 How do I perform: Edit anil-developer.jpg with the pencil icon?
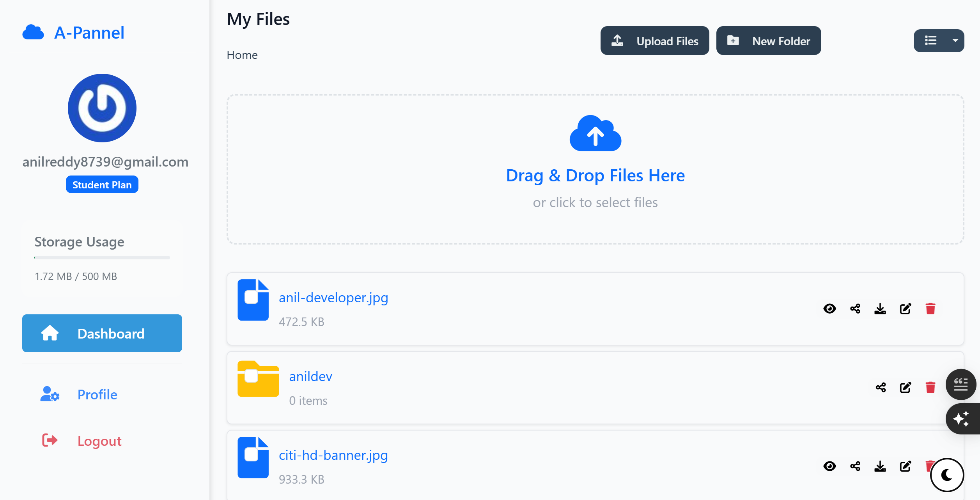pos(906,309)
